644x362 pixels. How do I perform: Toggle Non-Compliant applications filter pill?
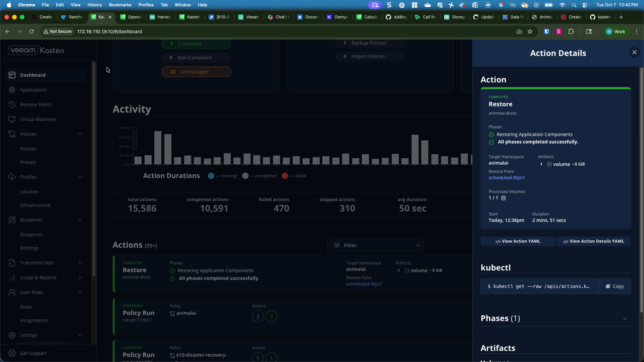pyautogui.click(x=196, y=58)
